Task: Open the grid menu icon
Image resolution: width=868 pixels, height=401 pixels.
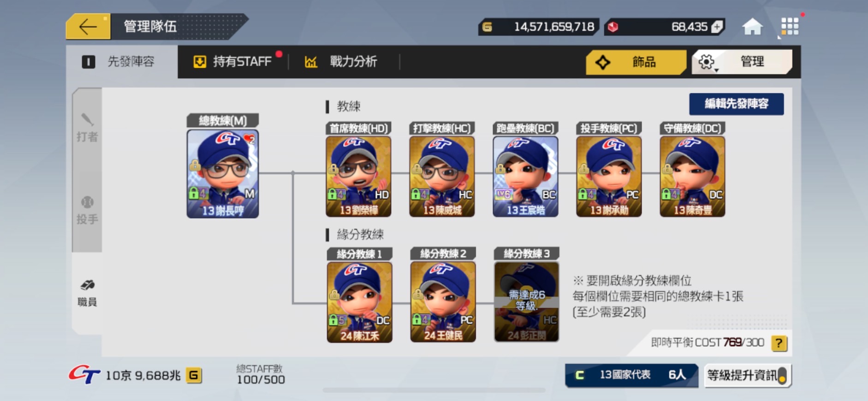Action: [790, 26]
